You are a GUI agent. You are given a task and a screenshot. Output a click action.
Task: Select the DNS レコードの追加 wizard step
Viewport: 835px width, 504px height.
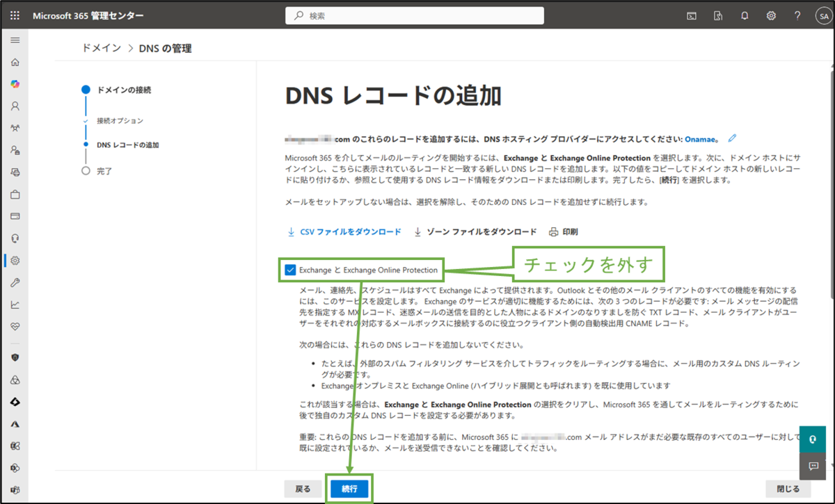coord(127,145)
